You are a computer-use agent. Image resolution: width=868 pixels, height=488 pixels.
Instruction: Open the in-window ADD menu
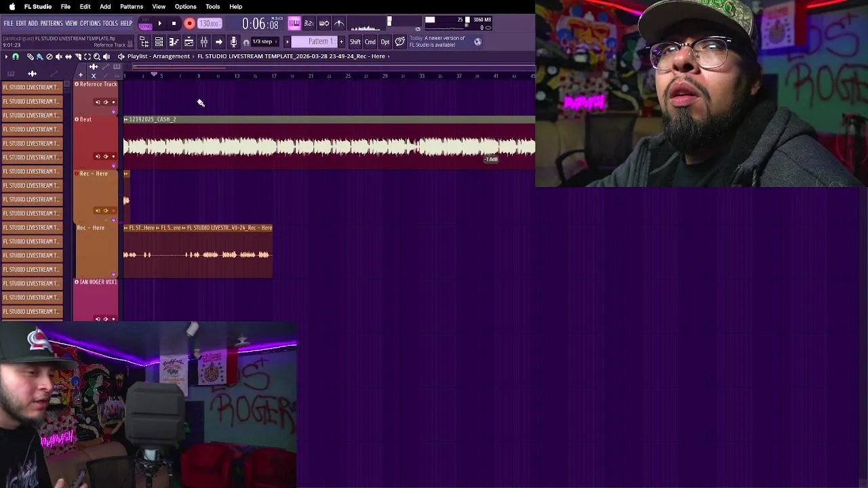[x=33, y=24]
